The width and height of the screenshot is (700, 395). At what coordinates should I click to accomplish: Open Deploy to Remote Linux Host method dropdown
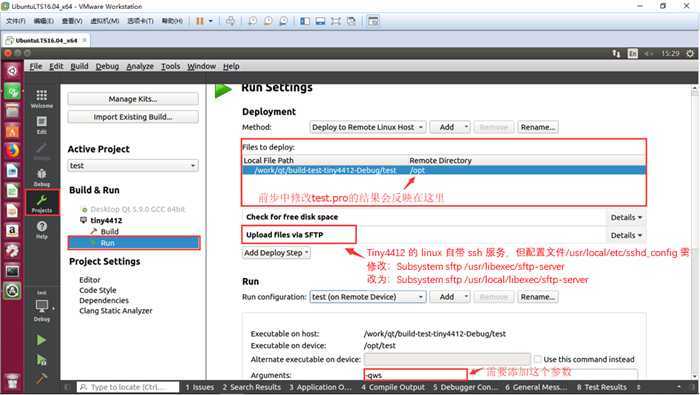pos(368,127)
